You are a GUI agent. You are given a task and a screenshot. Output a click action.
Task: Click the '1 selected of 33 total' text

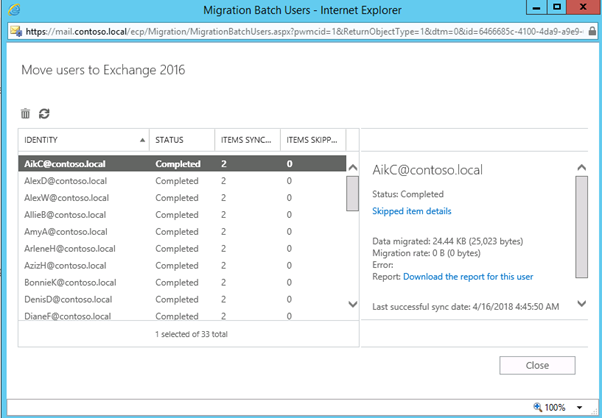[191, 334]
